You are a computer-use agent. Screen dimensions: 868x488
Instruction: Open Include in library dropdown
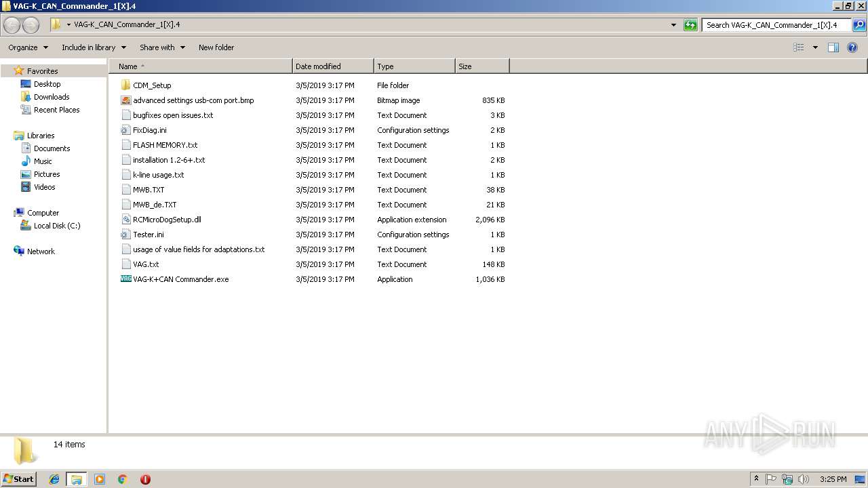pyautogui.click(x=94, y=47)
